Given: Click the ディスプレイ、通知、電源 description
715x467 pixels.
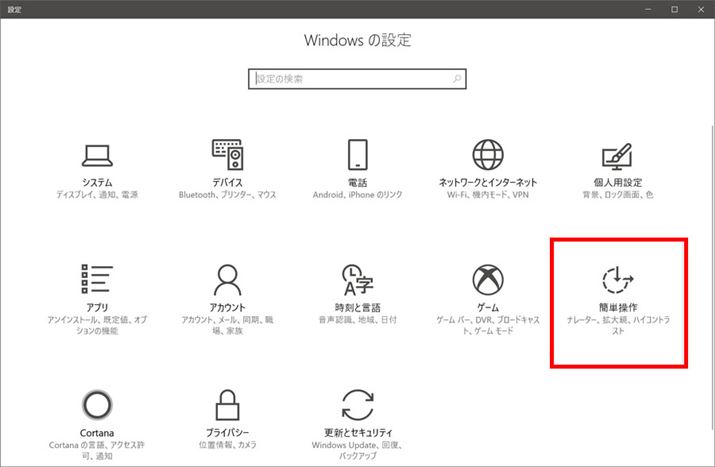Looking at the screenshot, I should [x=97, y=195].
